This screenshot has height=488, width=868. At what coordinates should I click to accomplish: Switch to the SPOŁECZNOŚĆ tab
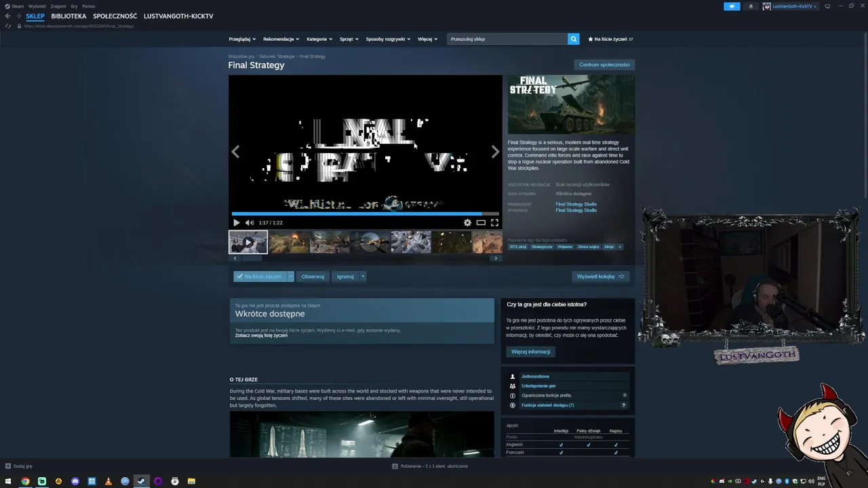click(x=115, y=16)
